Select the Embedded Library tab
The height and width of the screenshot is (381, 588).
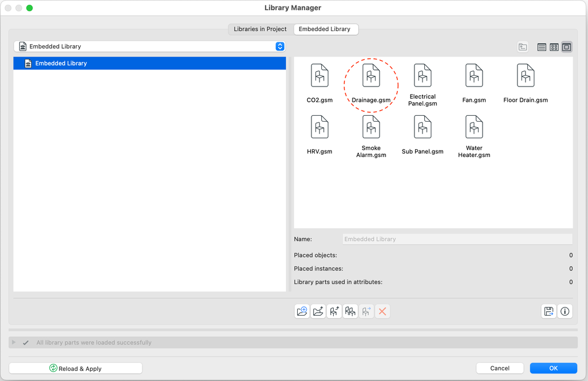tap(325, 29)
